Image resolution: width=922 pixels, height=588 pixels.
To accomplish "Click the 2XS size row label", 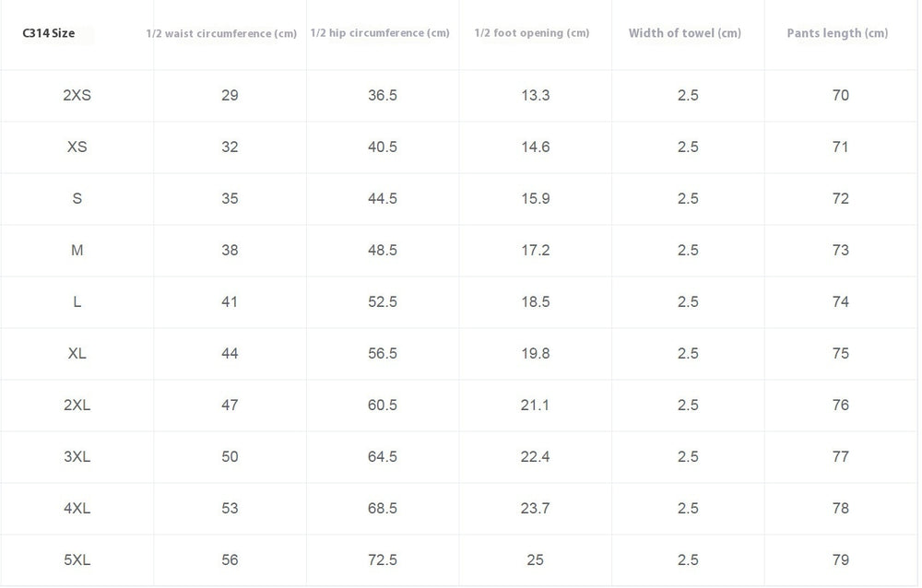I will coord(77,95).
